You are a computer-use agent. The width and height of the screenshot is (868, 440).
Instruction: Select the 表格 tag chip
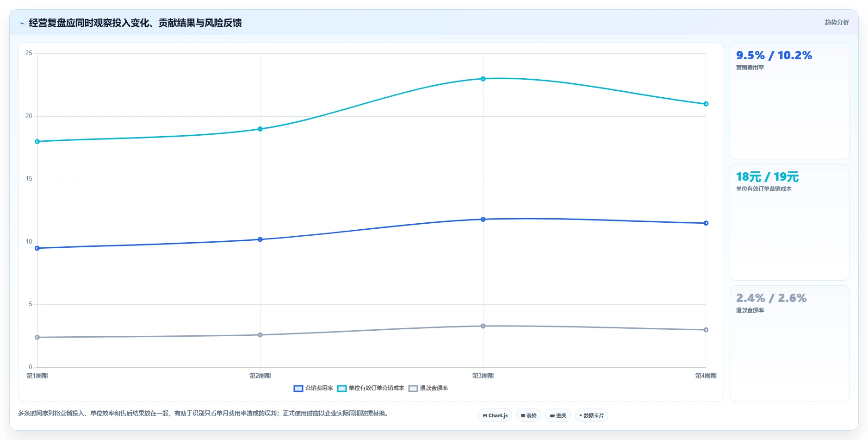pyautogui.click(x=528, y=415)
